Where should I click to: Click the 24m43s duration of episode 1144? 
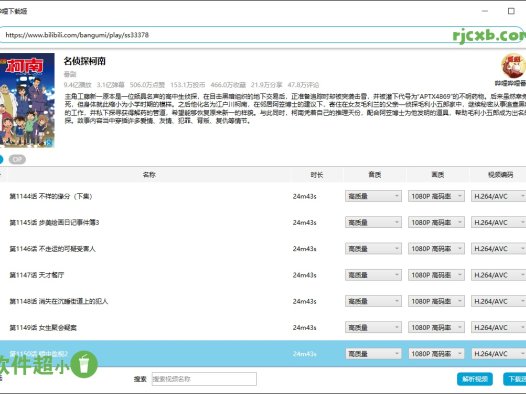[x=304, y=196]
